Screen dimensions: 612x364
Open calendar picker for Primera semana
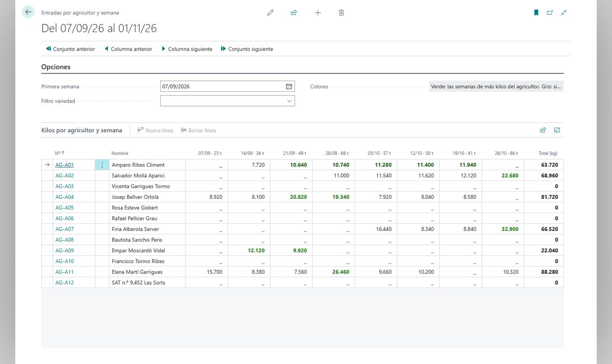coord(289,87)
